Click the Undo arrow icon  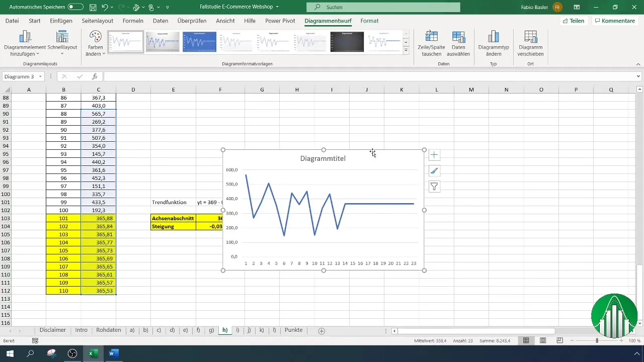click(x=105, y=8)
